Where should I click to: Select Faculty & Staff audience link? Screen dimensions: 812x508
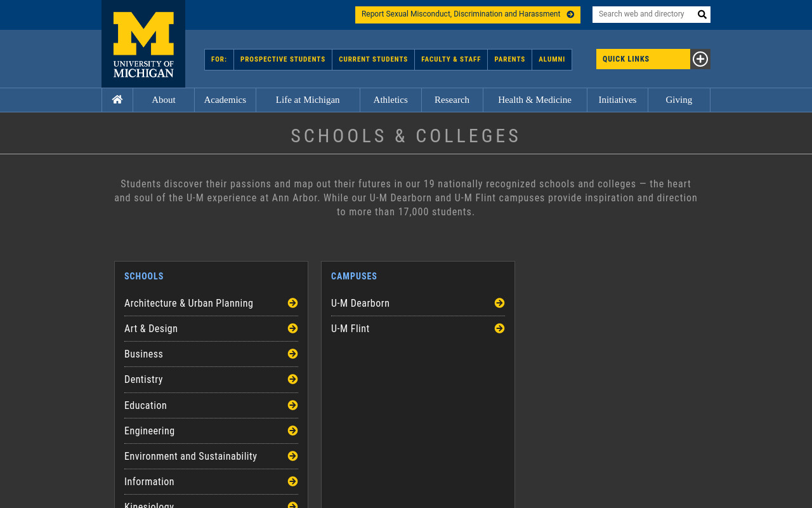coord(451,60)
